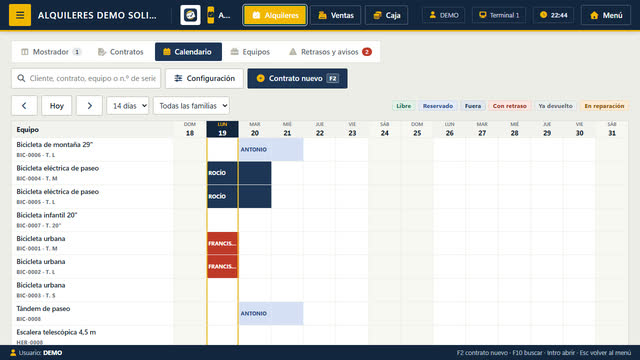Go to previous calendar period arrow
The height and width of the screenshot is (360, 640).
click(x=24, y=106)
